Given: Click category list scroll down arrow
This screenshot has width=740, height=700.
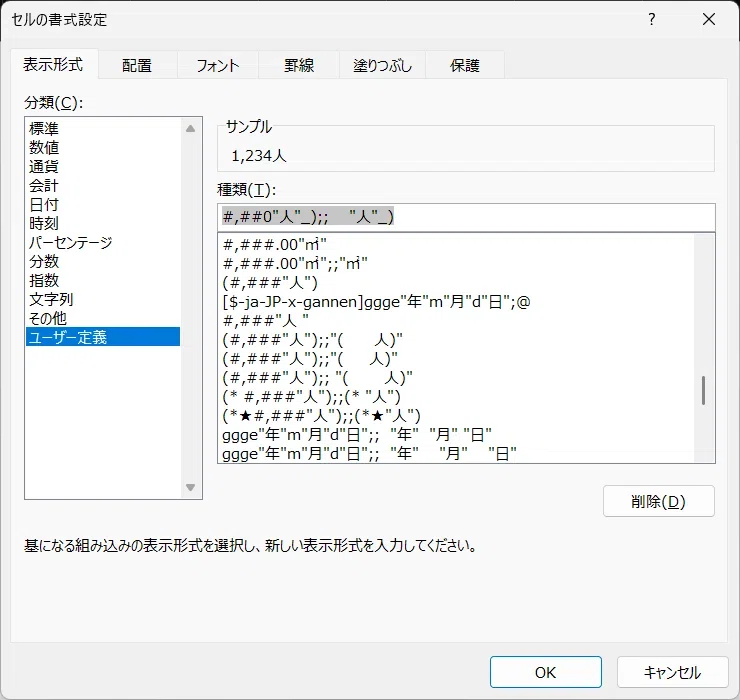Looking at the screenshot, I should pos(191,487).
